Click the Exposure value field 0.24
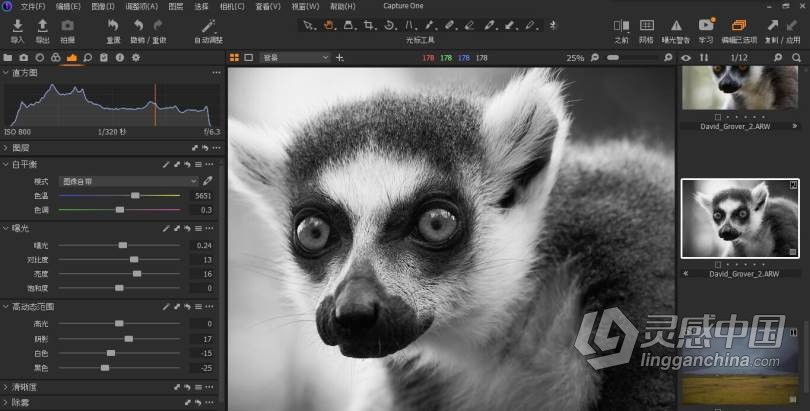The height and width of the screenshot is (411, 810). click(202, 245)
